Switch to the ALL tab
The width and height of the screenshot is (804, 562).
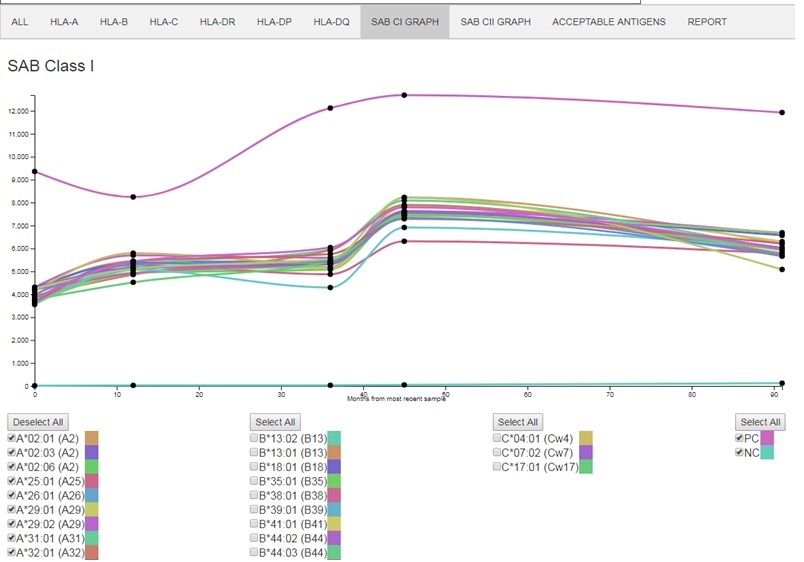click(x=19, y=22)
